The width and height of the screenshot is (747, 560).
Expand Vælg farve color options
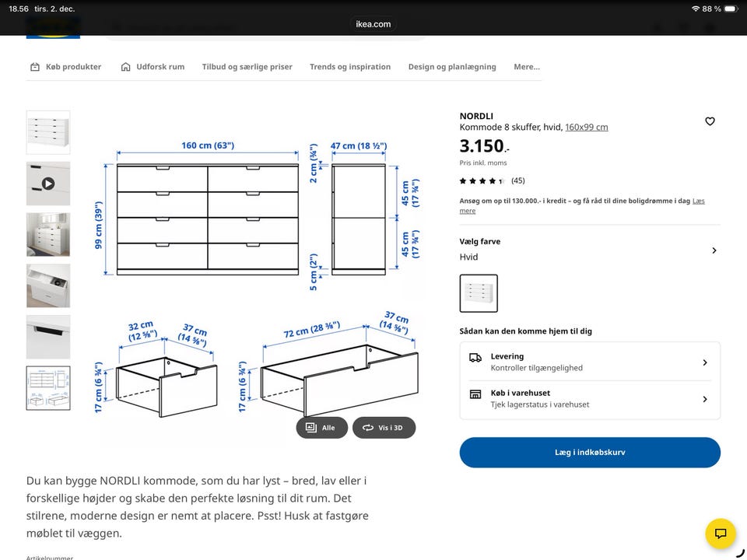590,250
